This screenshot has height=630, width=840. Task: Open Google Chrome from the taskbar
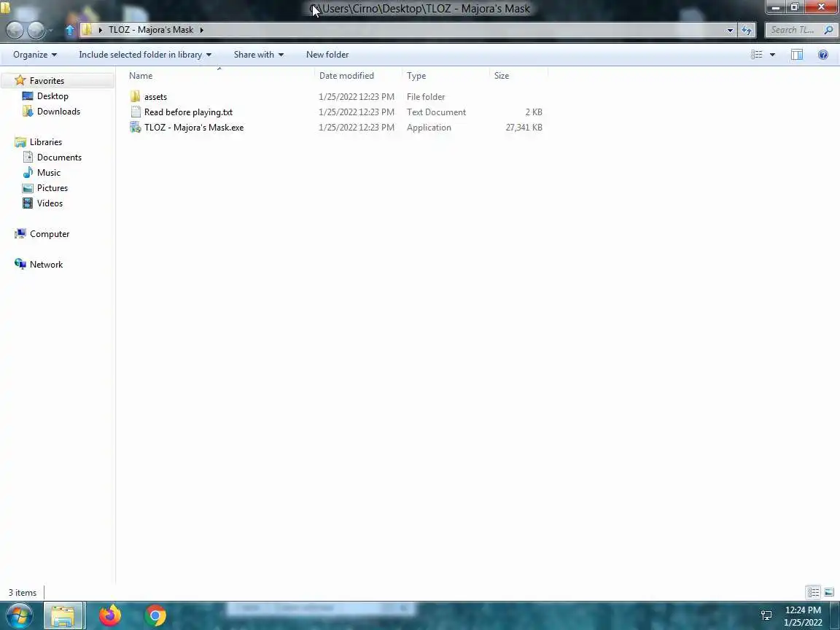155,615
